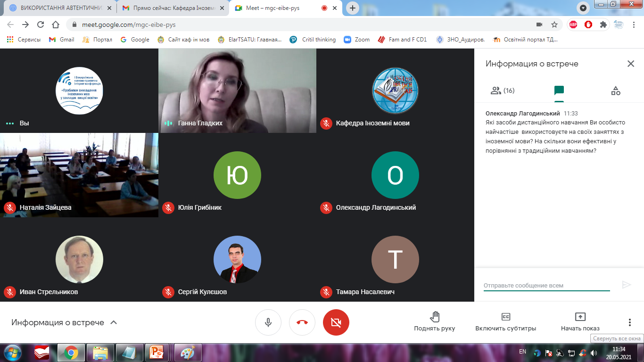The height and width of the screenshot is (362, 644).
Task: Open the Zoom bookmark
Action: (357, 40)
